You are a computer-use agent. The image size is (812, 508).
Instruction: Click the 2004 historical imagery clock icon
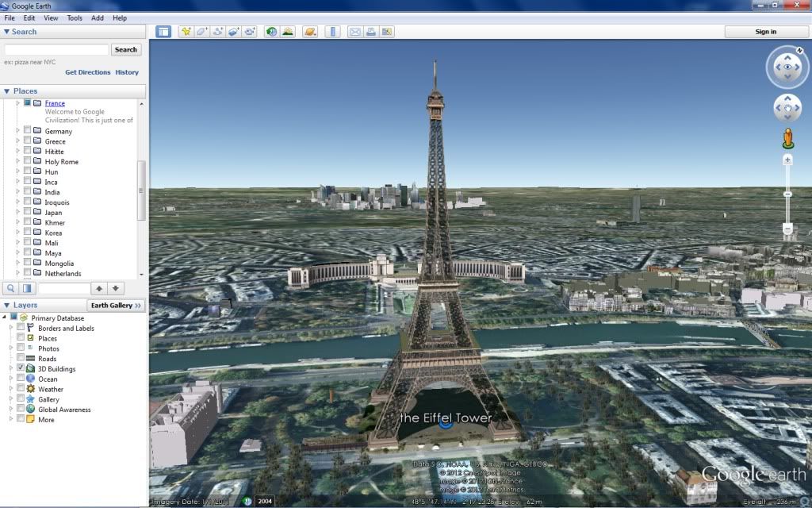[x=247, y=502]
